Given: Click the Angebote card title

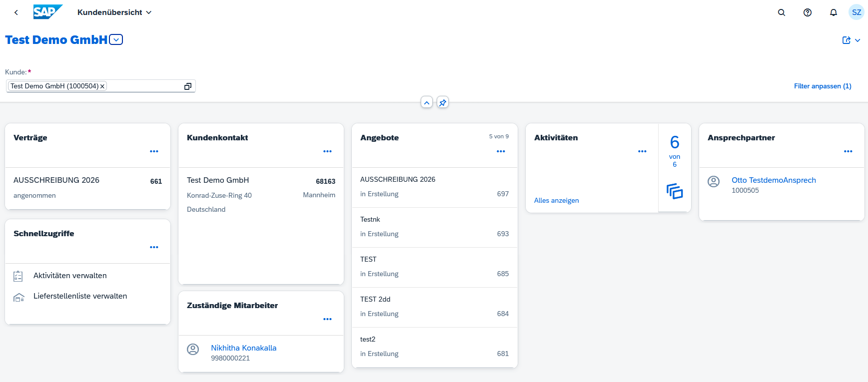Looking at the screenshot, I should (379, 138).
